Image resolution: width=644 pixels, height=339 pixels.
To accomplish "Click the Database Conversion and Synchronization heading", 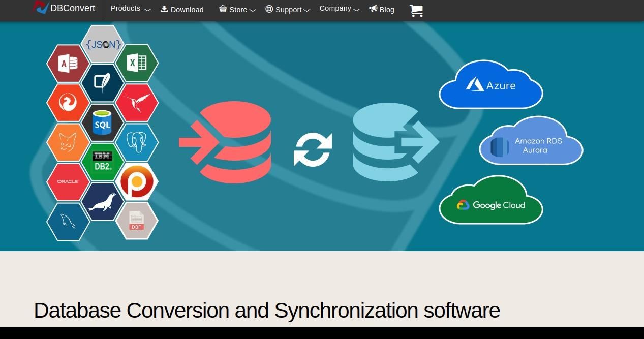I will [x=267, y=310].
